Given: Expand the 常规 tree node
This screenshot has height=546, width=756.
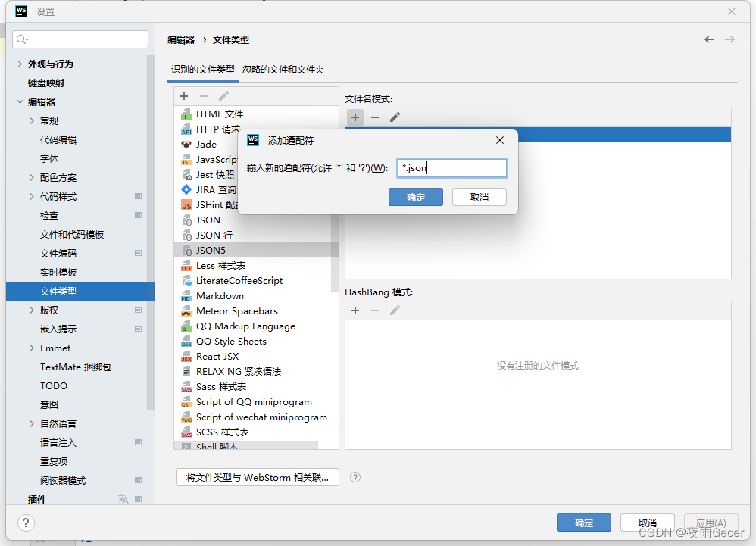Looking at the screenshot, I should point(32,120).
